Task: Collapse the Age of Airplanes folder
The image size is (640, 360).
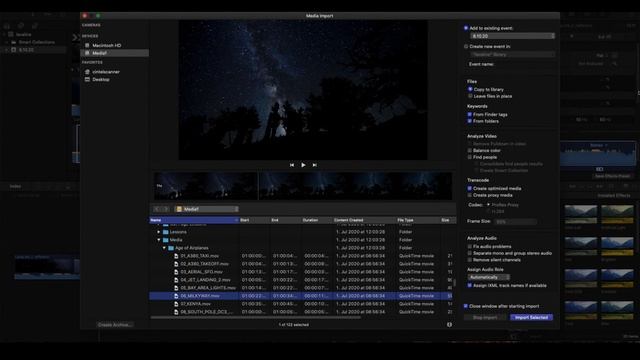Action: (164, 248)
